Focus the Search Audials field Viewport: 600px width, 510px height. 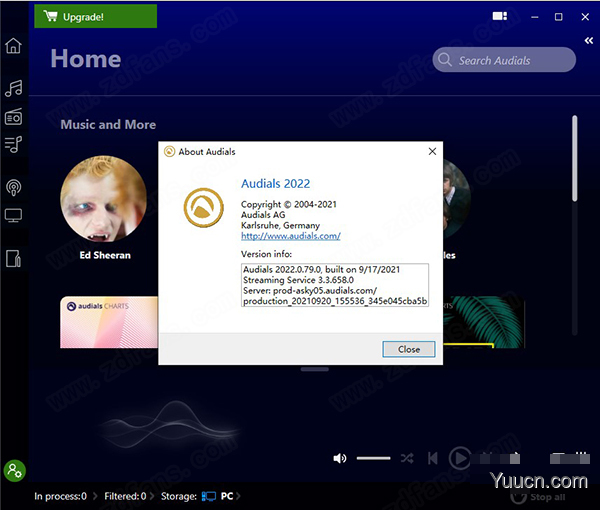504,60
